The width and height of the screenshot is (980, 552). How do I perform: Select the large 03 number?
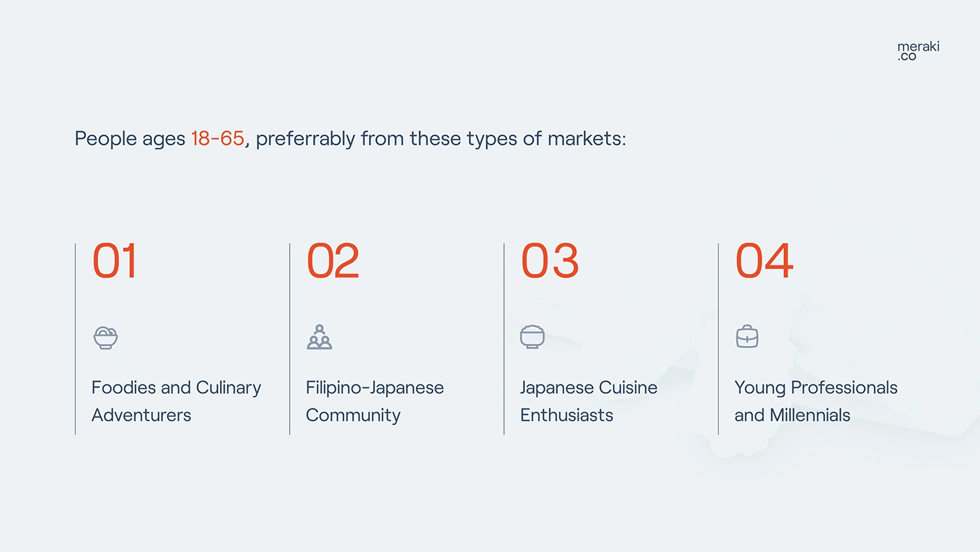pyautogui.click(x=549, y=261)
